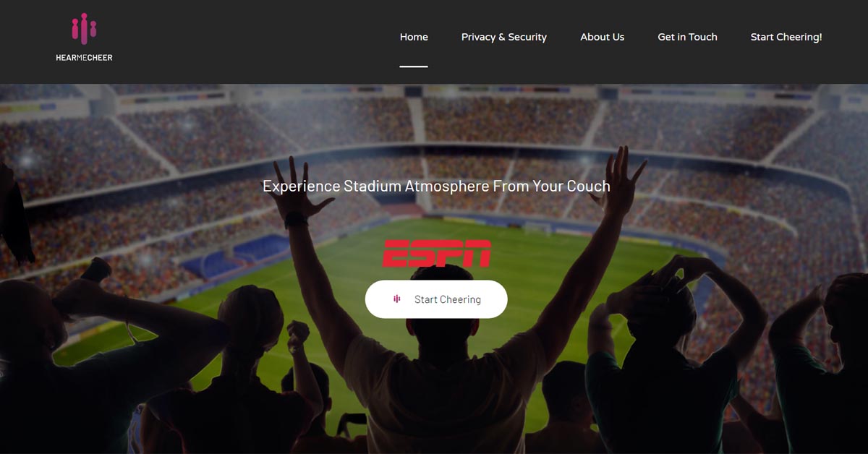This screenshot has height=454, width=868.
Task: Click the fan's raised right hand silhouette
Action: 622,177
